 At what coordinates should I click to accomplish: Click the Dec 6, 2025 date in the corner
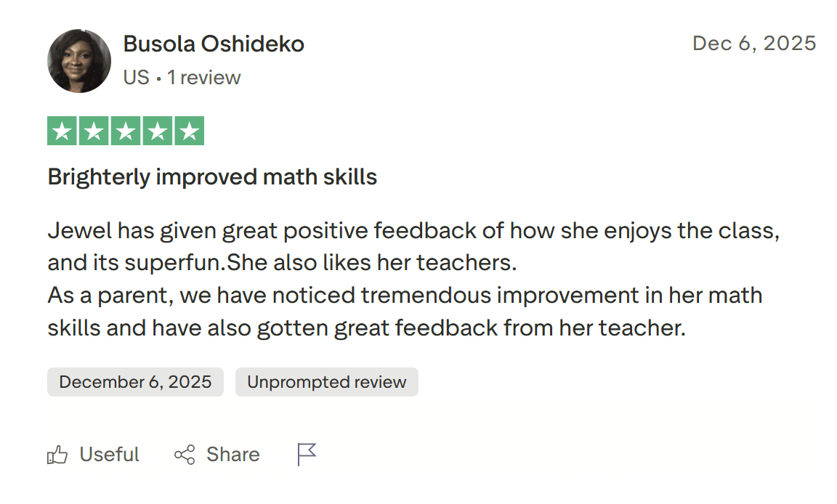(753, 44)
